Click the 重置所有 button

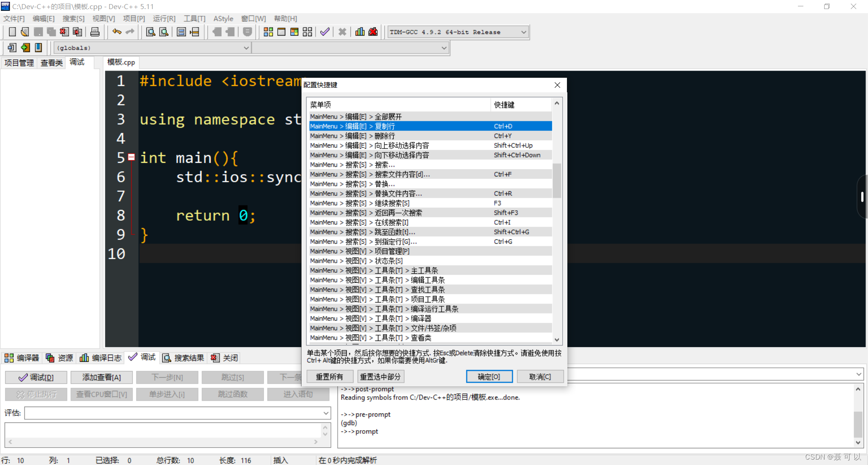point(330,376)
